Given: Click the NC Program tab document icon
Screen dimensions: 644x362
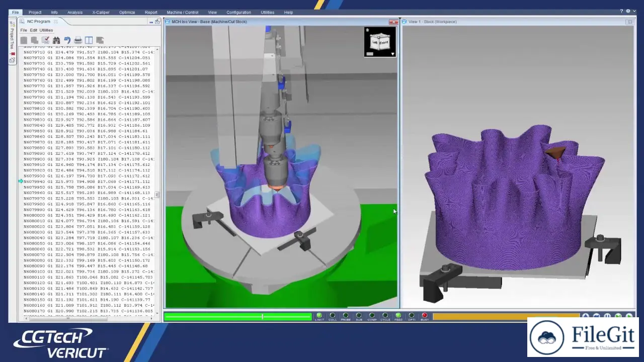Looking at the screenshot, I should (22, 22).
